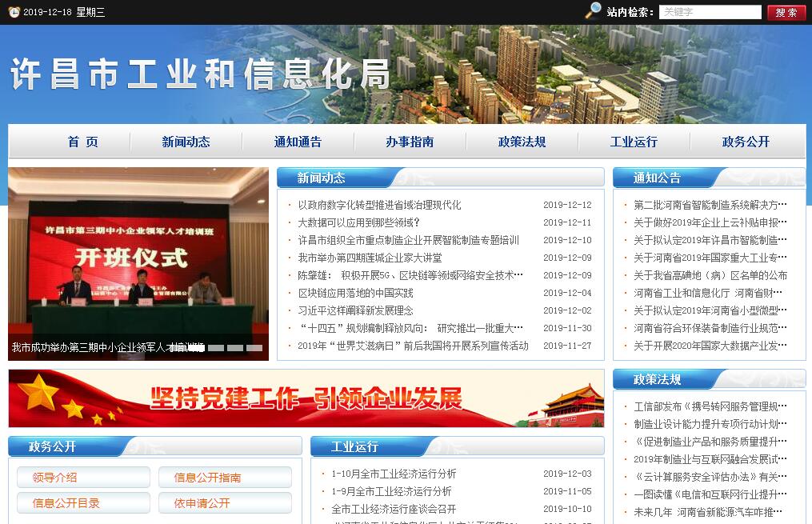This screenshot has height=524, width=812.
Task: Open notice 河南省工业和信息化厅 河南省财…
Action: click(x=708, y=293)
